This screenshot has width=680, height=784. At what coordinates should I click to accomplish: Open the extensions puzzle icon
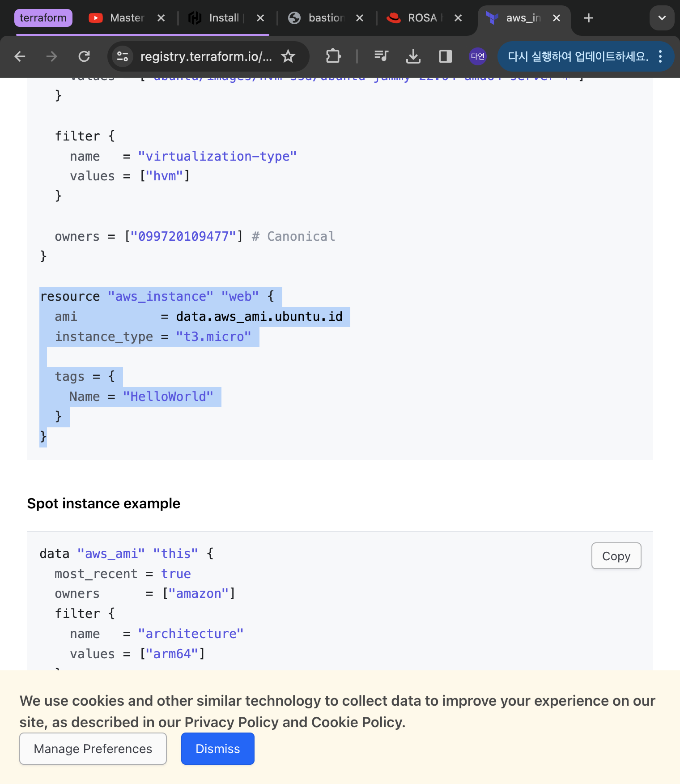coord(333,56)
